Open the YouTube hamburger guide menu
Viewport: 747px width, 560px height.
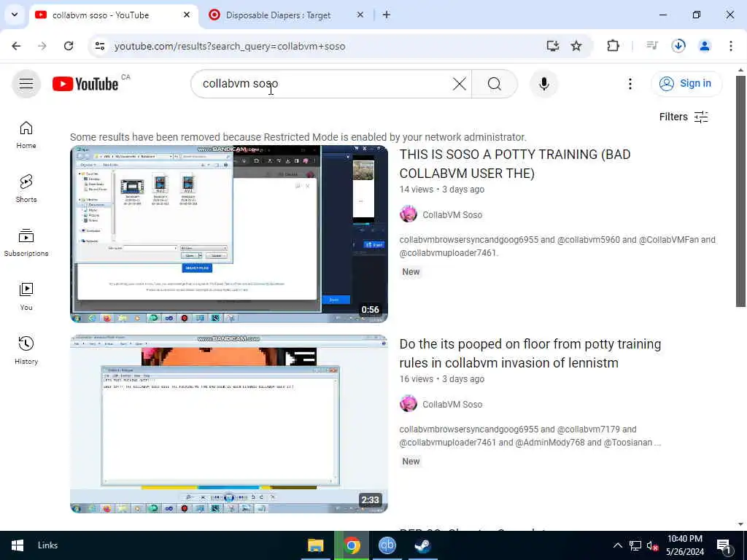[26, 84]
